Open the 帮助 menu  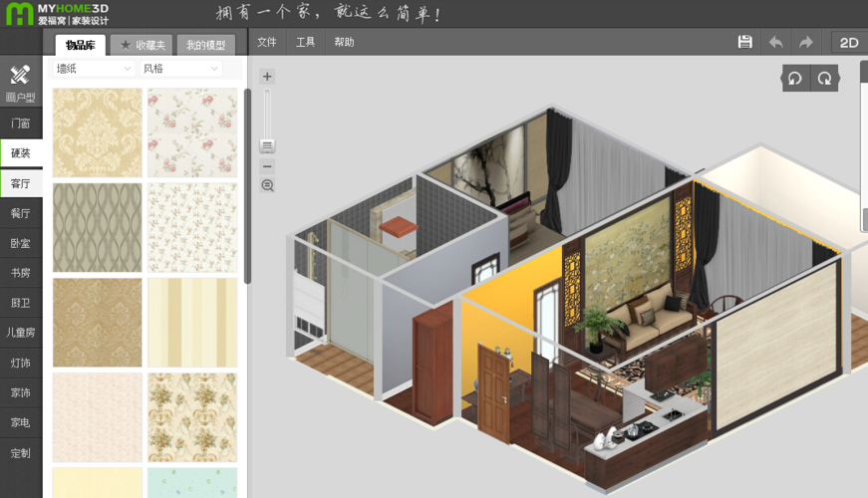click(344, 43)
